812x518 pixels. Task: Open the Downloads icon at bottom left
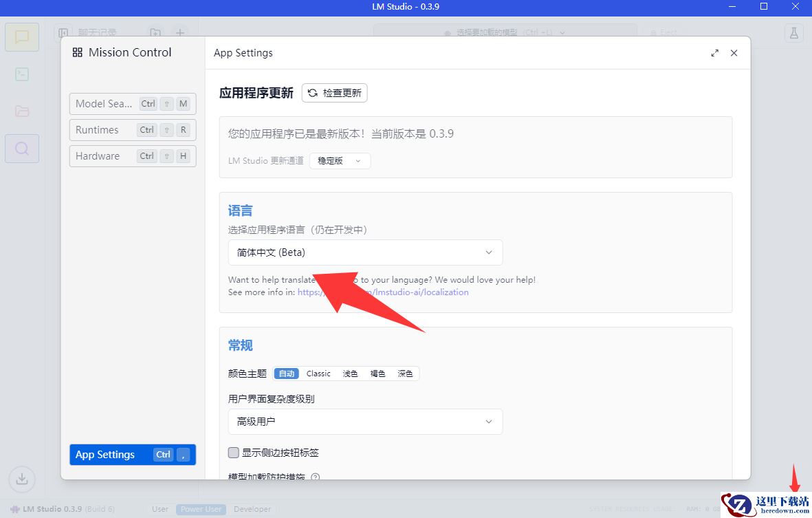click(22, 479)
